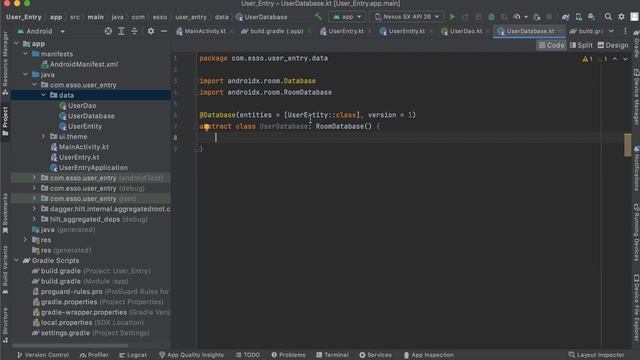Open Layout Inspector tool window
The image size is (640, 360).
coord(596,355)
